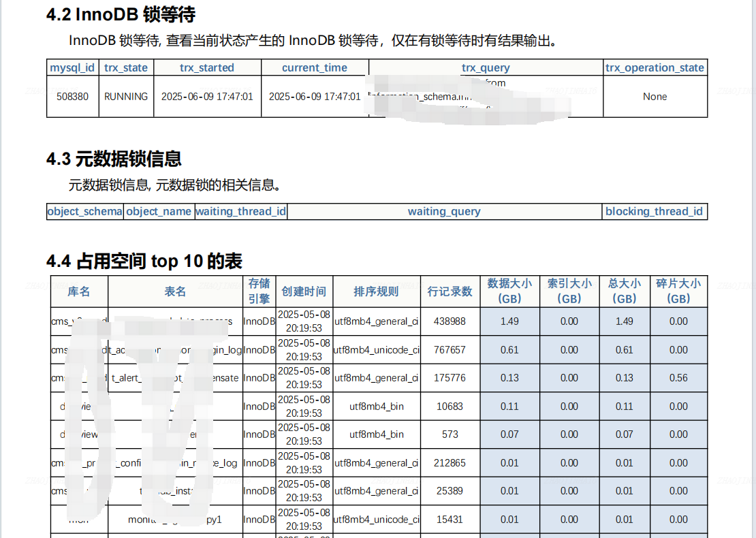Click the current_time timestamp 2025-06-09 17:47:01

(315, 97)
